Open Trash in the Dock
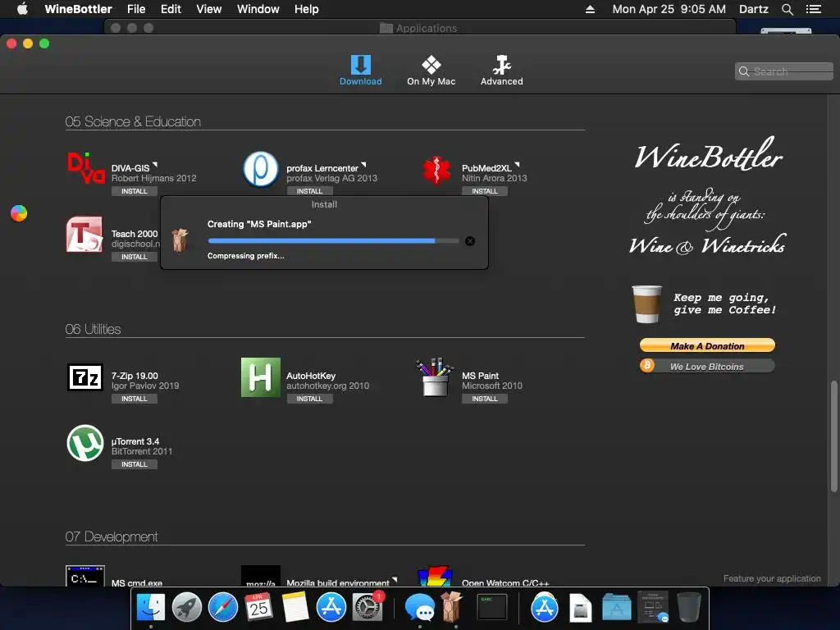 click(x=689, y=608)
